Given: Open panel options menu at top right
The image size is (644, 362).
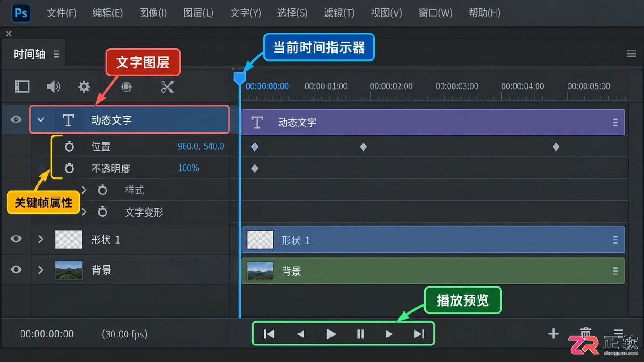Looking at the screenshot, I should (x=631, y=54).
